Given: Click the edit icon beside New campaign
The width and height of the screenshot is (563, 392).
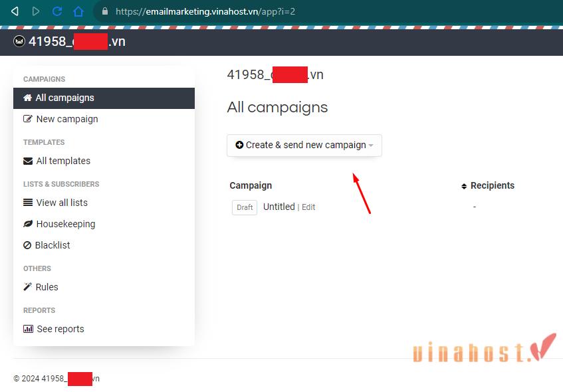Looking at the screenshot, I should pyautogui.click(x=28, y=119).
